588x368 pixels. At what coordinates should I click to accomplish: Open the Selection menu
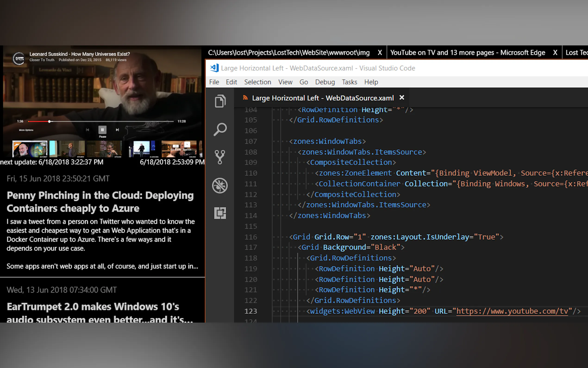coord(257,82)
